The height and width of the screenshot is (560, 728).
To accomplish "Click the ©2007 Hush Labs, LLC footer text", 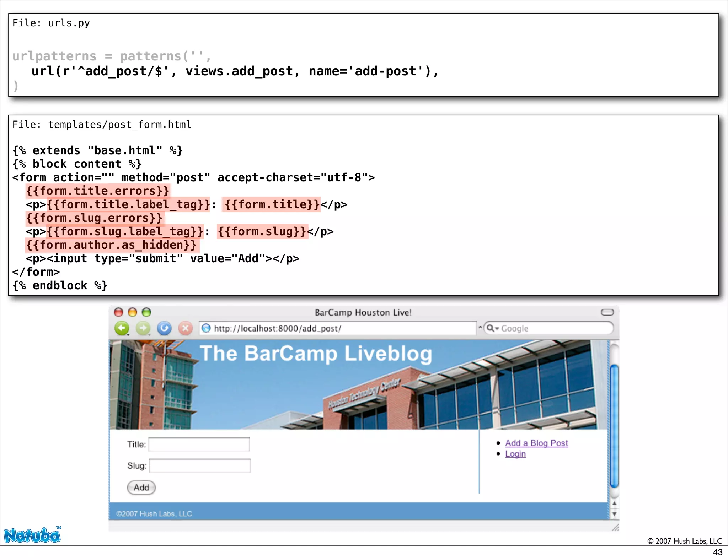I will [154, 514].
